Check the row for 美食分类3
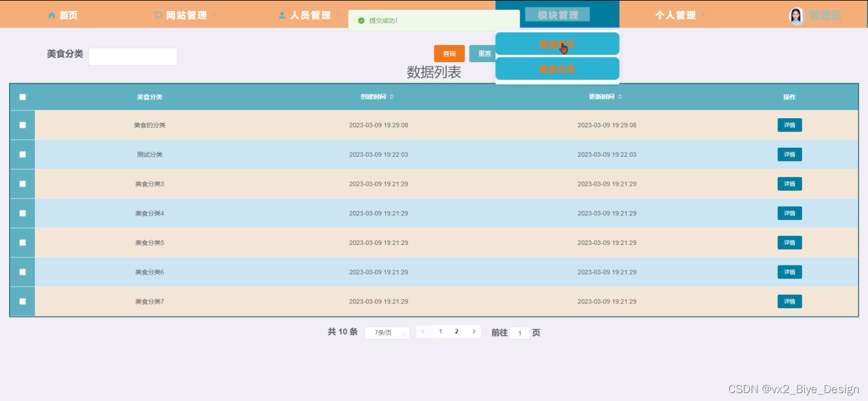 click(23, 184)
